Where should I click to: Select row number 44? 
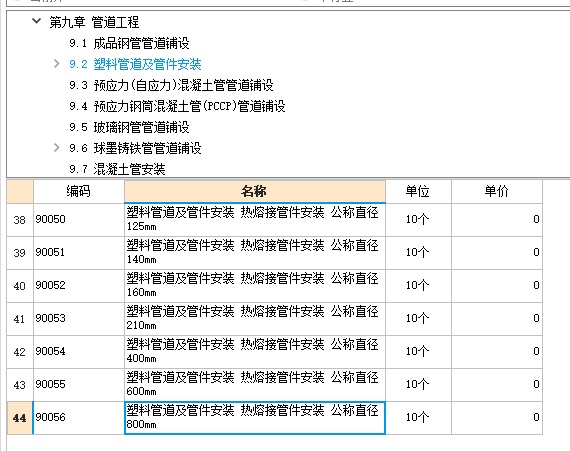20,418
